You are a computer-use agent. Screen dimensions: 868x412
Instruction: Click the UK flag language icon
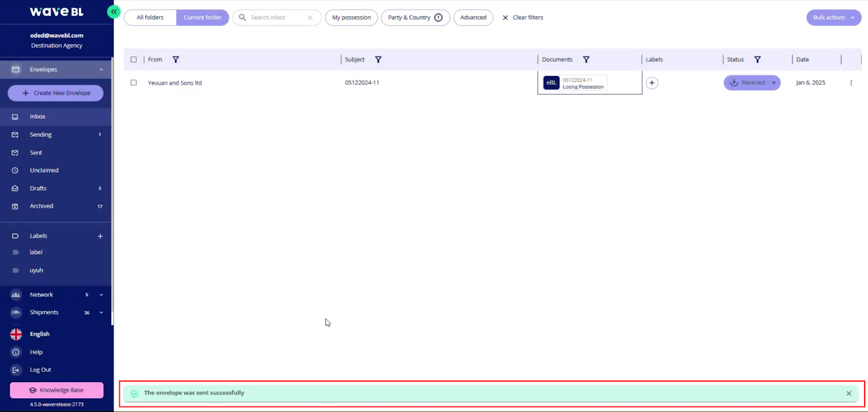16,334
